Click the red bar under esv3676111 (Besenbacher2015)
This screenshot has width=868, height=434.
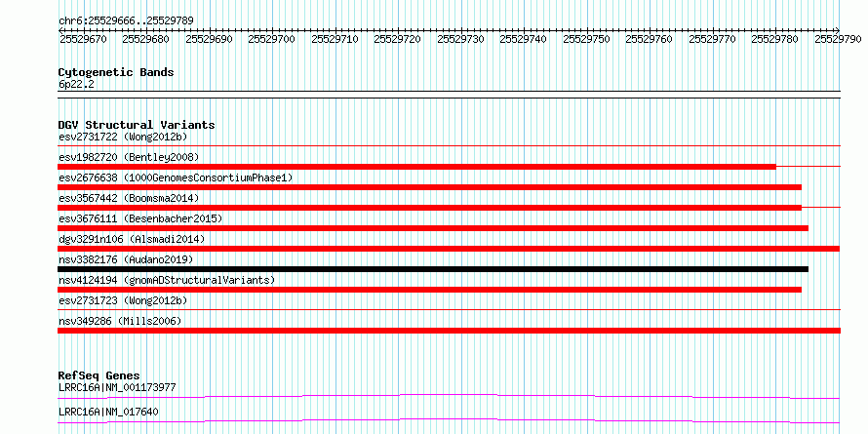433,228
